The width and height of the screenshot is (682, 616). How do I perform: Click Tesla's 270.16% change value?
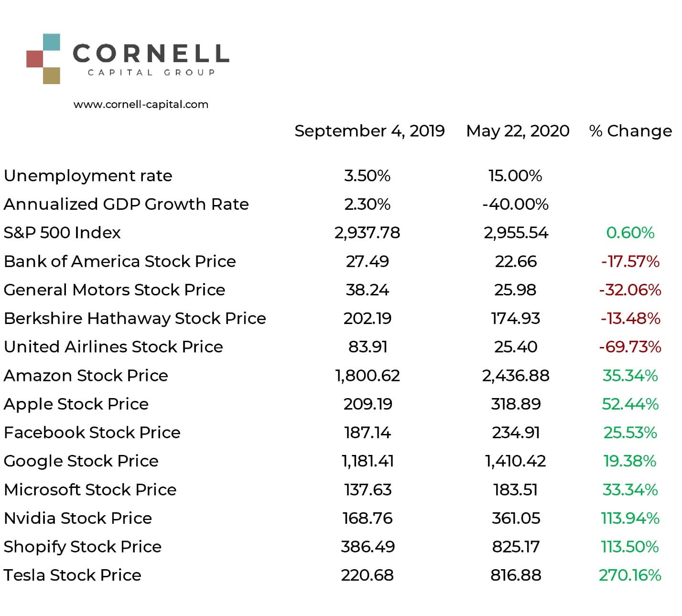click(630, 575)
